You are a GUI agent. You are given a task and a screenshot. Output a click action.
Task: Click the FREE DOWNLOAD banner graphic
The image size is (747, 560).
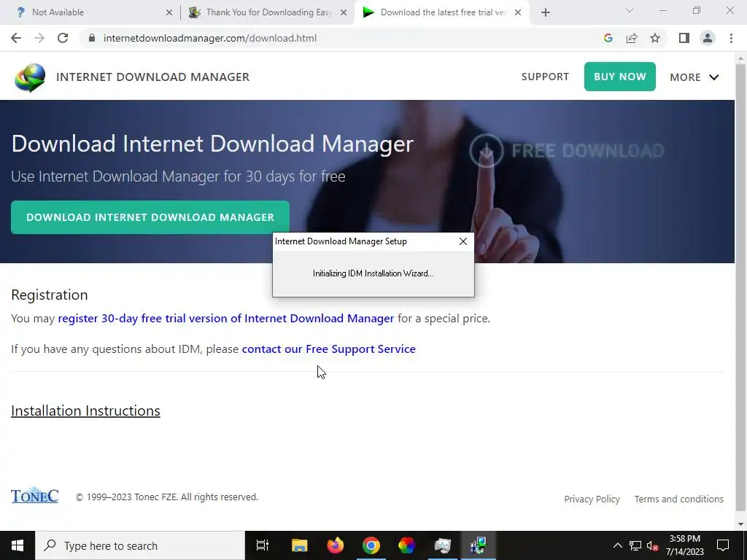566,150
